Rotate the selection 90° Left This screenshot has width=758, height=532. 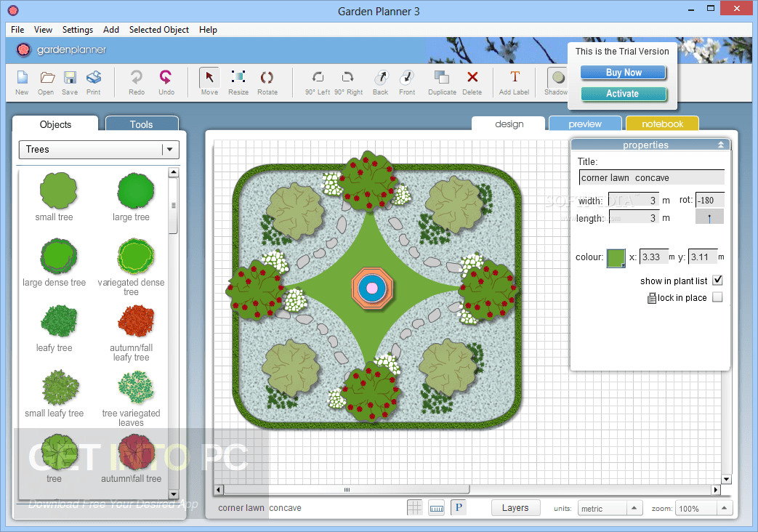click(x=317, y=81)
